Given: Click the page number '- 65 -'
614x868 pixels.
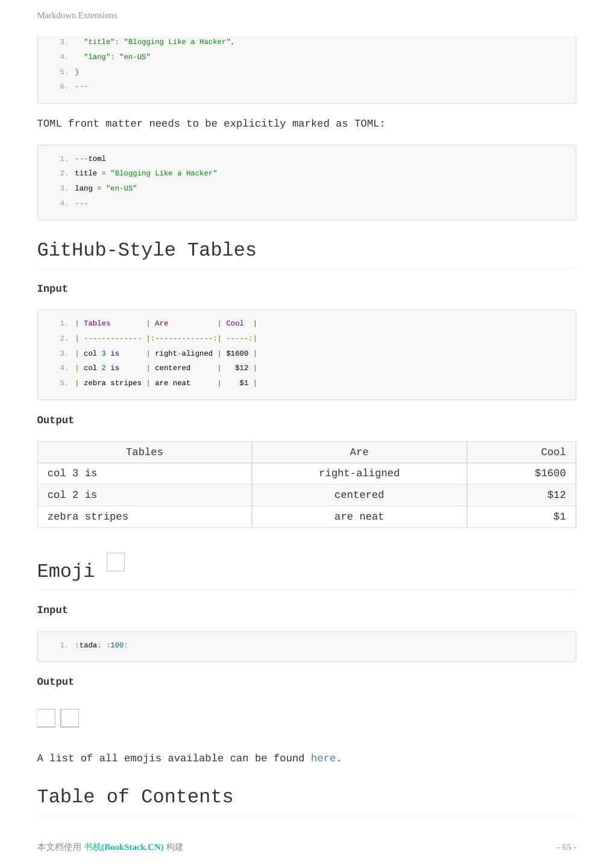Looking at the screenshot, I should tap(566, 847).
